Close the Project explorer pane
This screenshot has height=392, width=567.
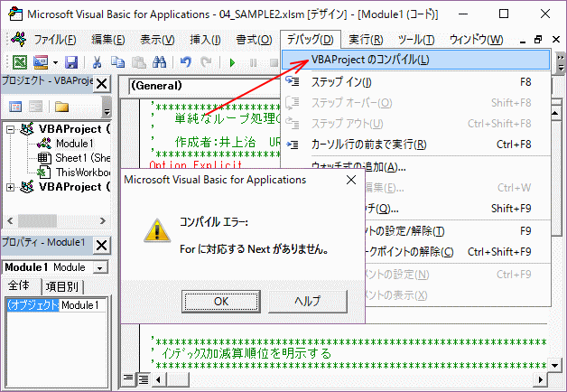point(102,84)
